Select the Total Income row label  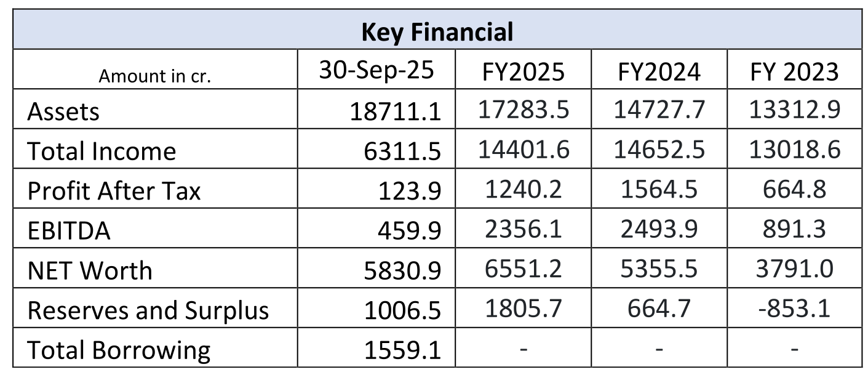point(102,151)
